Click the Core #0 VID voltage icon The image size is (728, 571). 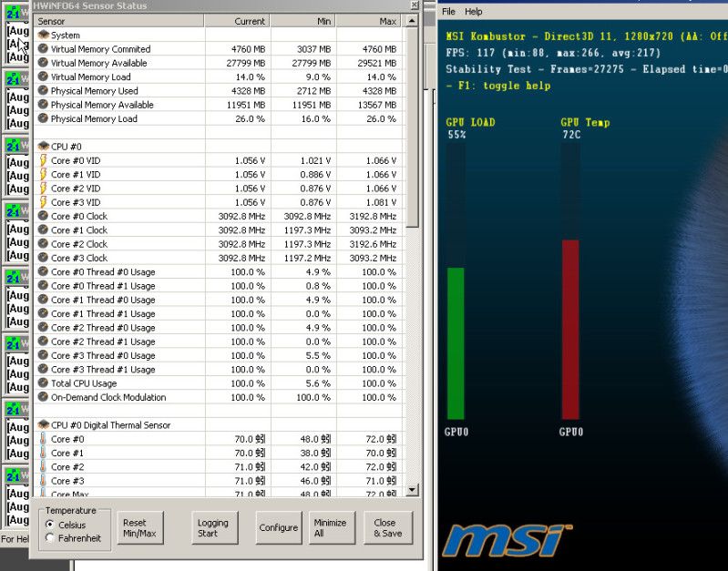pos(43,160)
